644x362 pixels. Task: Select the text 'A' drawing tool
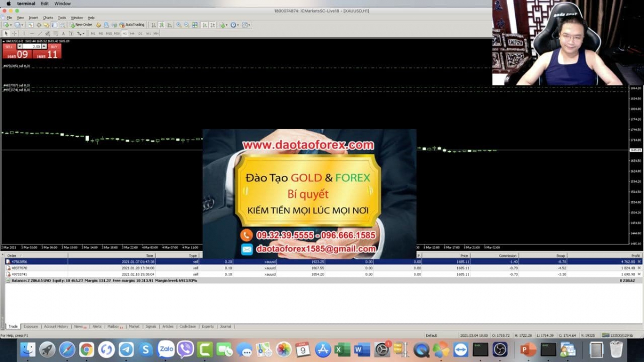pos(63,33)
